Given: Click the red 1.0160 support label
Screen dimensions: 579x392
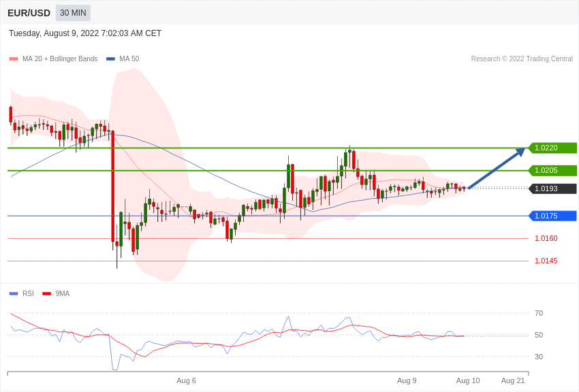Looking at the screenshot, I should 546,238.
